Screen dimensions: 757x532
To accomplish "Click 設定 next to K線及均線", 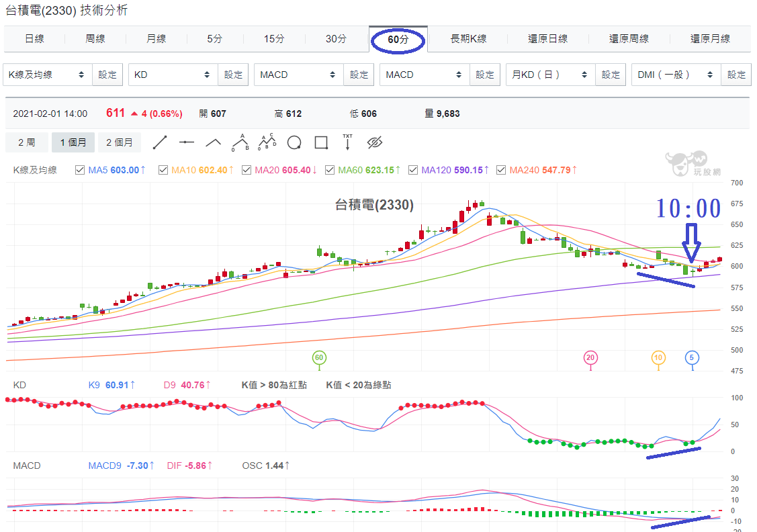I will 107,75.
